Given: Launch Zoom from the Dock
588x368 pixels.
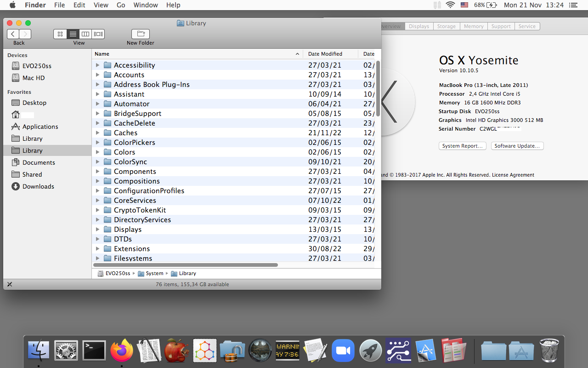Looking at the screenshot, I should (343, 350).
